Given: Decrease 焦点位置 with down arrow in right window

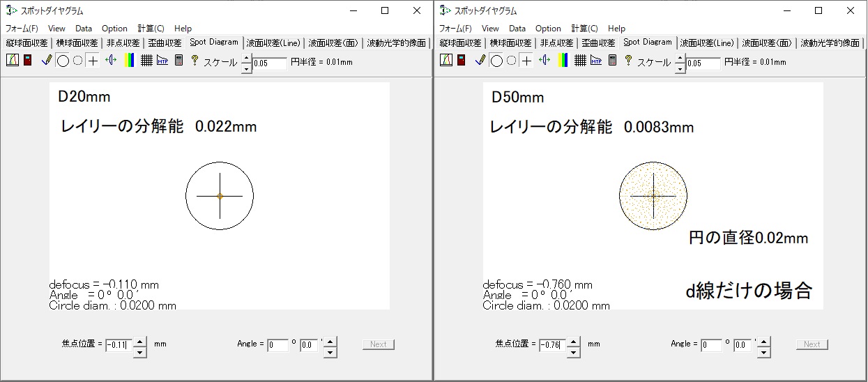Looking at the screenshot, I should coord(573,352).
